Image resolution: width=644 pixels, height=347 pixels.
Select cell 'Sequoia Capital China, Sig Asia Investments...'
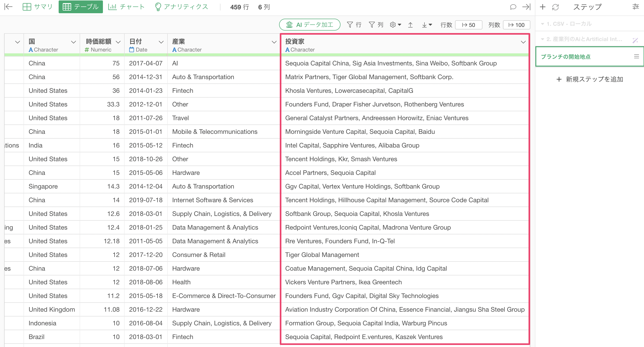[405, 63]
